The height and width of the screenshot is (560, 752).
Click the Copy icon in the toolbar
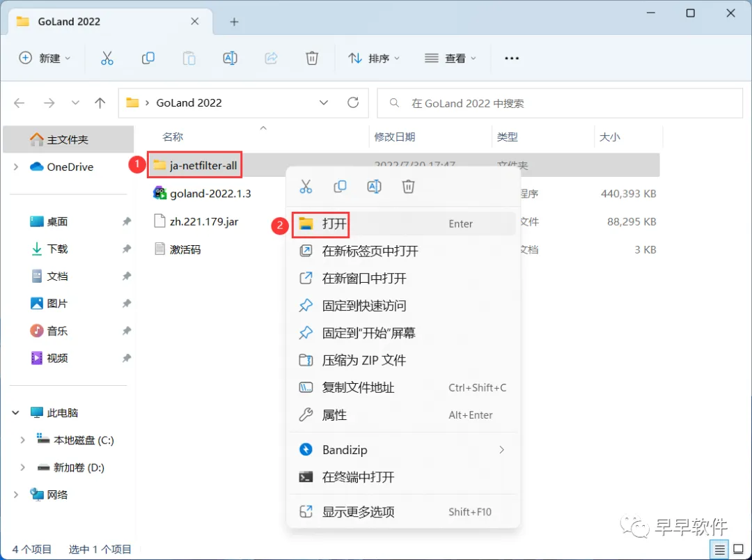coord(148,58)
